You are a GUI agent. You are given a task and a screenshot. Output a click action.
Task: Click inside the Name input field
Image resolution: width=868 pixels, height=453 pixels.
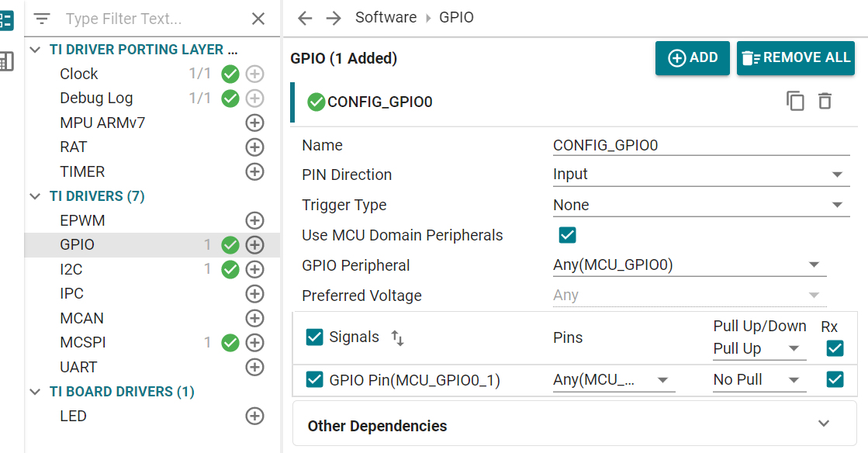(698, 145)
